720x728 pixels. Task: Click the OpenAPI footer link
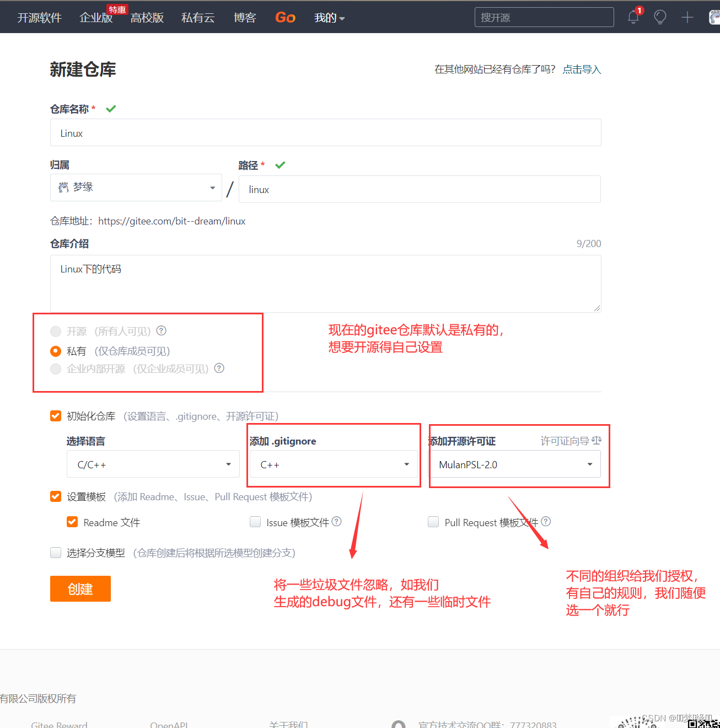[169, 725]
